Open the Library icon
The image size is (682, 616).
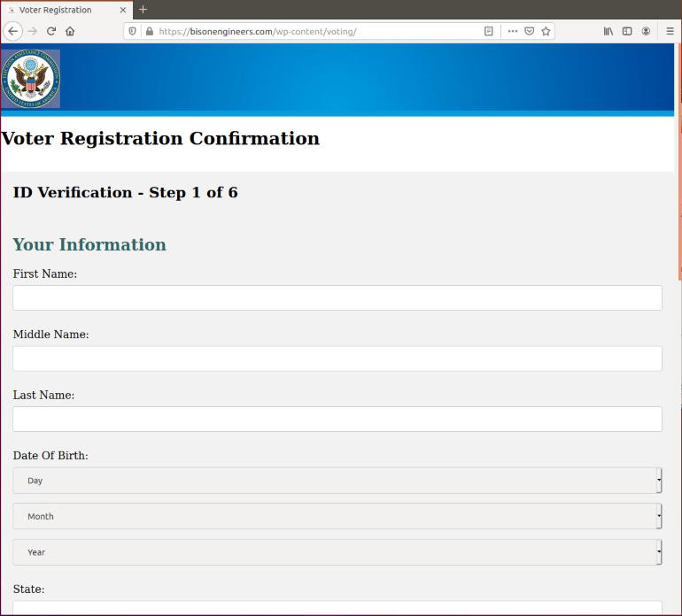coord(608,31)
